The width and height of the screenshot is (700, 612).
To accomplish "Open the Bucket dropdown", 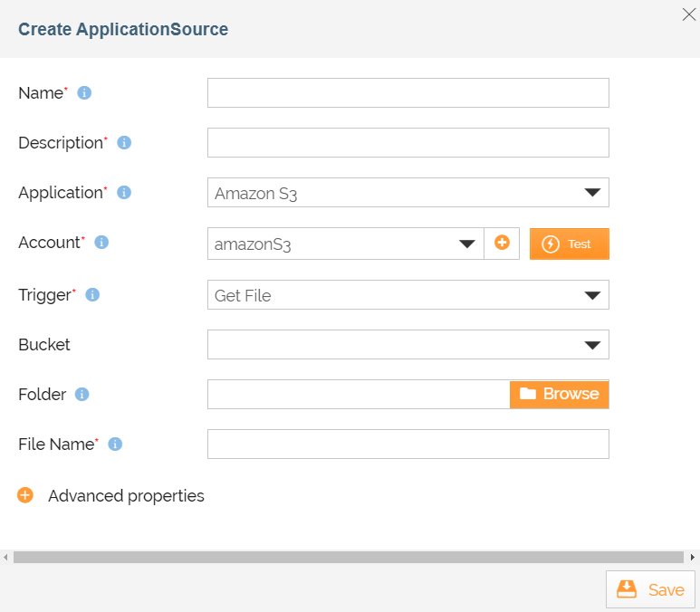I will coord(408,345).
